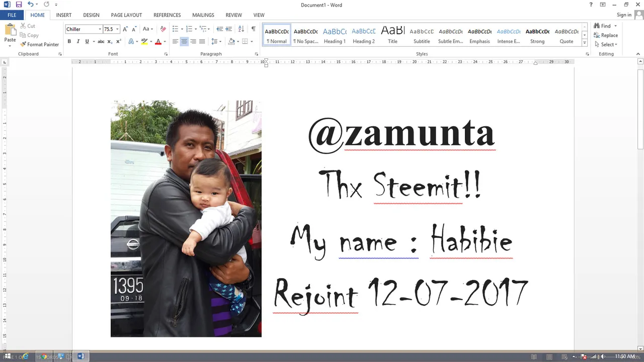Image resolution: width=644 pixels, height=362 pixels.
Task: Start a numbered list
Action: coord(189,29)
